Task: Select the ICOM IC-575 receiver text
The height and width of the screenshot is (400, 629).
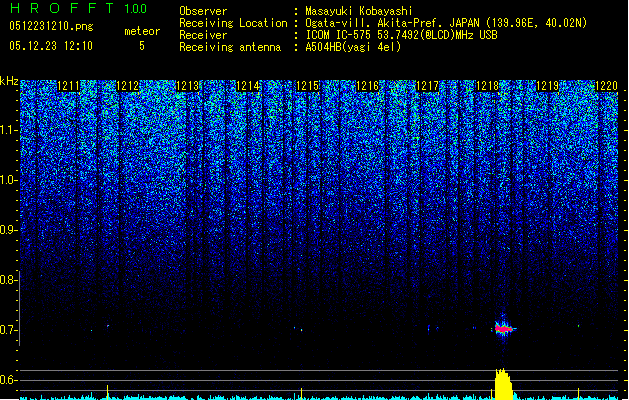Action: coord(402,35)
